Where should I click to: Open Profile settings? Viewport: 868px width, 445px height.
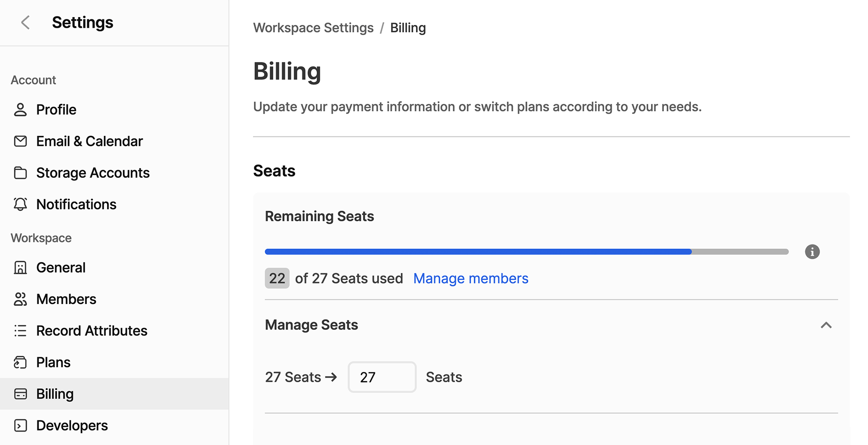tap(115, 110)
